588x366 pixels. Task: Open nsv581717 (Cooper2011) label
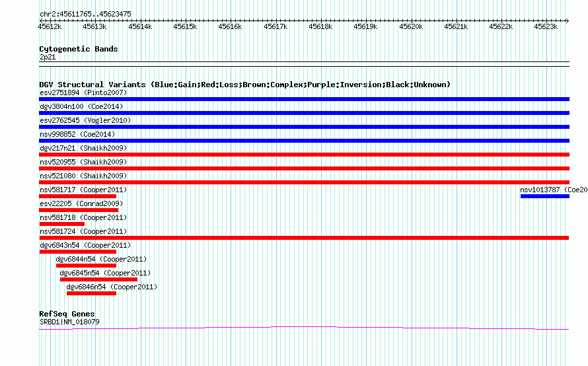pyautogui.click(x=83, y=190)
